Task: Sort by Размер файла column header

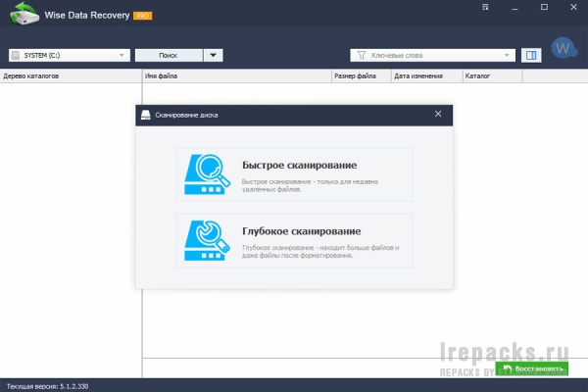Action: pyautogui.click(x=362, y=75)
